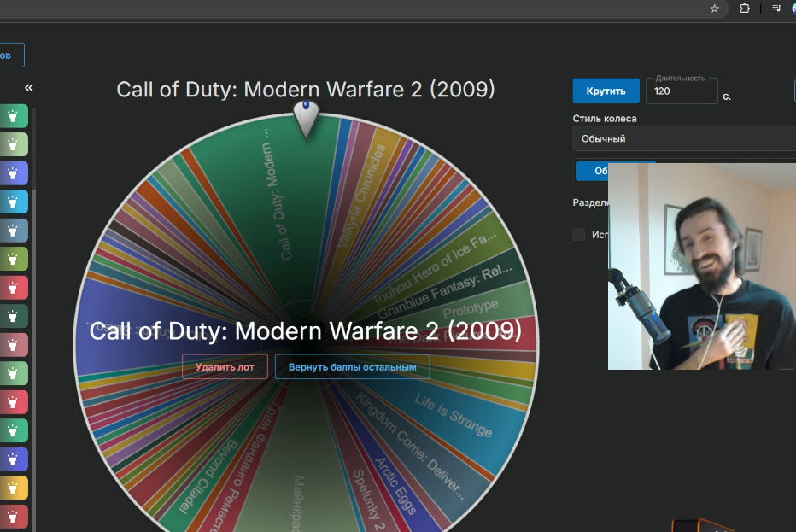The image size is (796, 532).
Task: Click the wheel's pointer marker at the top
Action: click(x=306, y=119)
